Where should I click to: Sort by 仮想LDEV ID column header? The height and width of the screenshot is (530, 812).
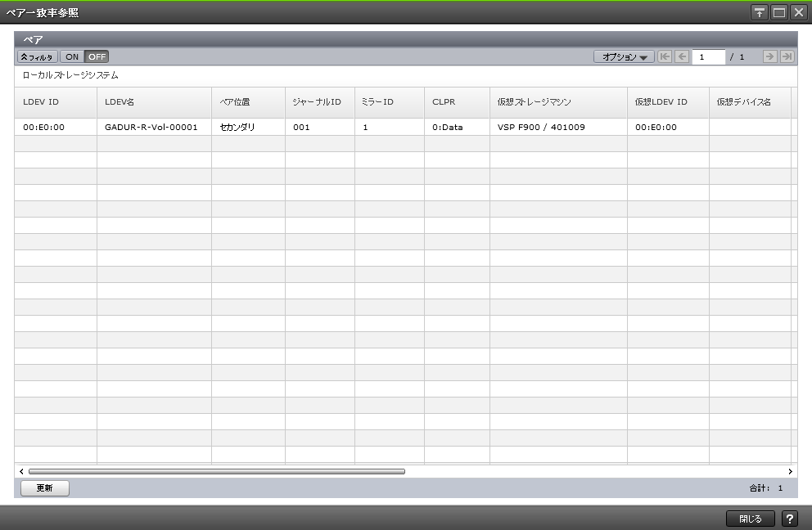click(x=668, y=102)
